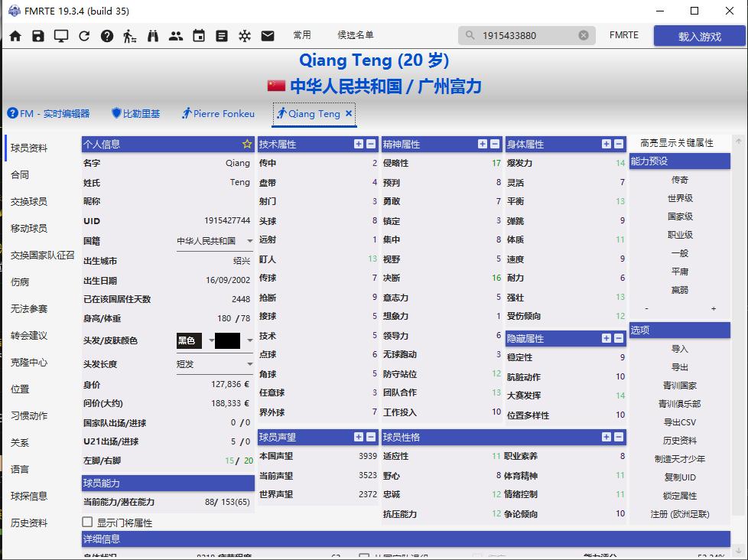Click the binoculars search icon
Image resolution: width=748 pixels, height=560 pixels.
pos(152,34)
